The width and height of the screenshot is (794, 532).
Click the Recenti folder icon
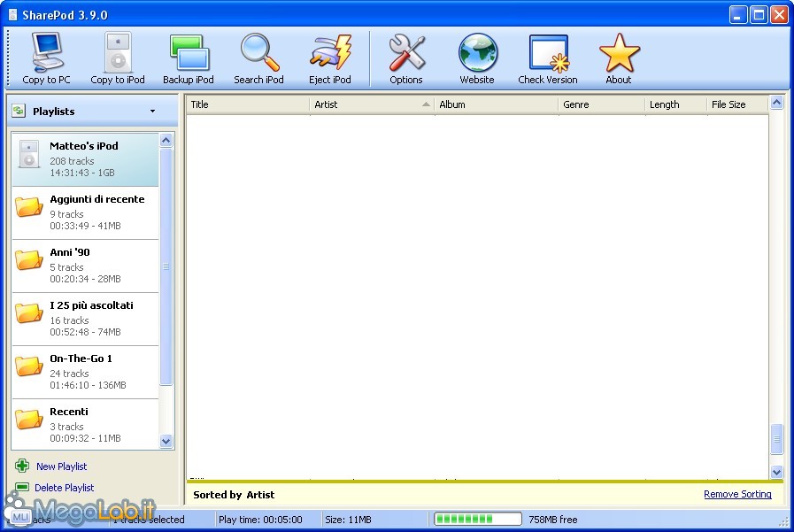coord(29,419)
